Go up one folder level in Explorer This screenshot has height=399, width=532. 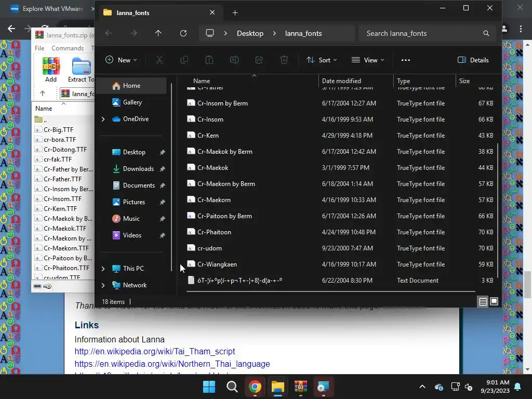click(x=158, y=33)
